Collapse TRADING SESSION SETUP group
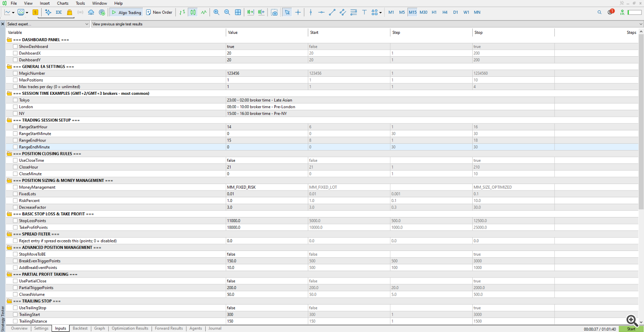The height and width of the screenshot is (332, 644). [9, 120]
